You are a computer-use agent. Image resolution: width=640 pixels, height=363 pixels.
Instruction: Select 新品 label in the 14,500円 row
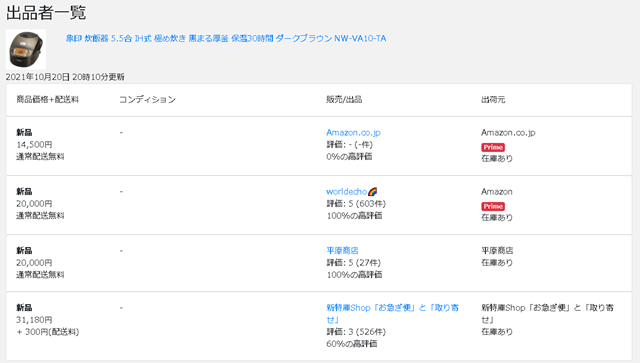(x=24, y=133)
